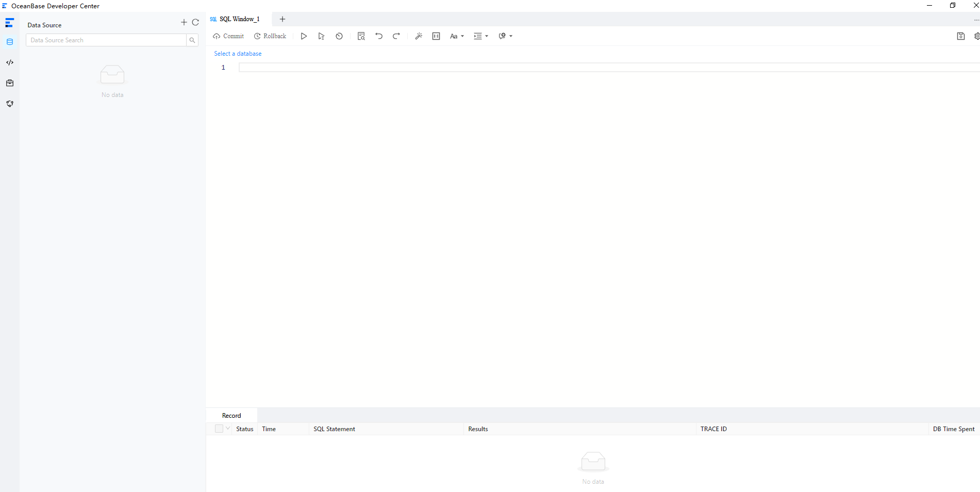
Task: Expand the arrow beside the Record checkbox
Action: [228, 429]
